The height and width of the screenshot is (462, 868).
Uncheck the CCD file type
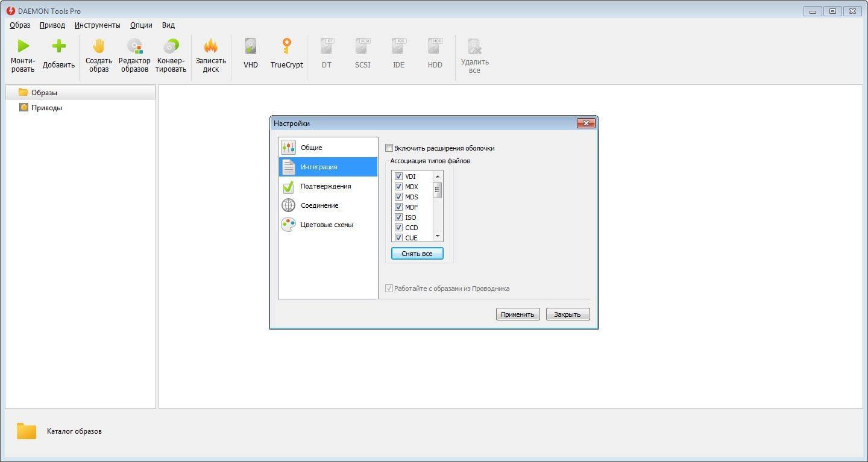[398, 228]
